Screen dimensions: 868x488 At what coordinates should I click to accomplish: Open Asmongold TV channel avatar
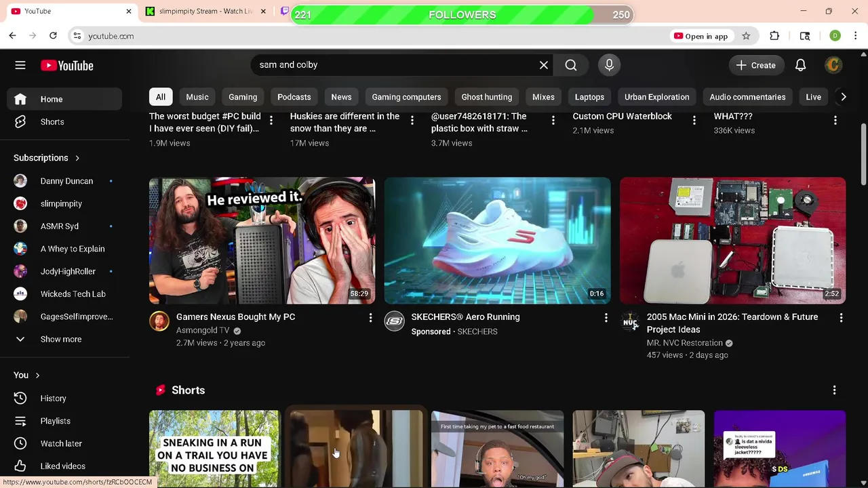tap(159, 321)
